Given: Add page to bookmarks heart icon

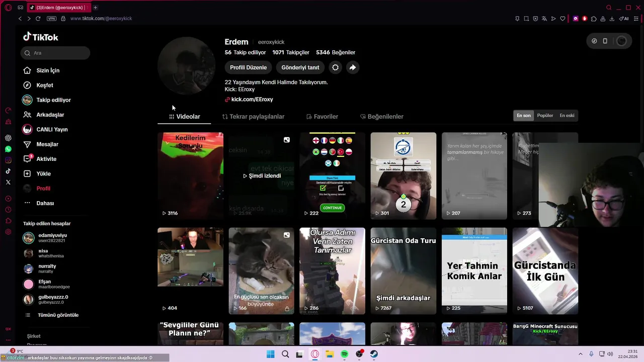Looking at the screenshot, I should tap(562, 19).
